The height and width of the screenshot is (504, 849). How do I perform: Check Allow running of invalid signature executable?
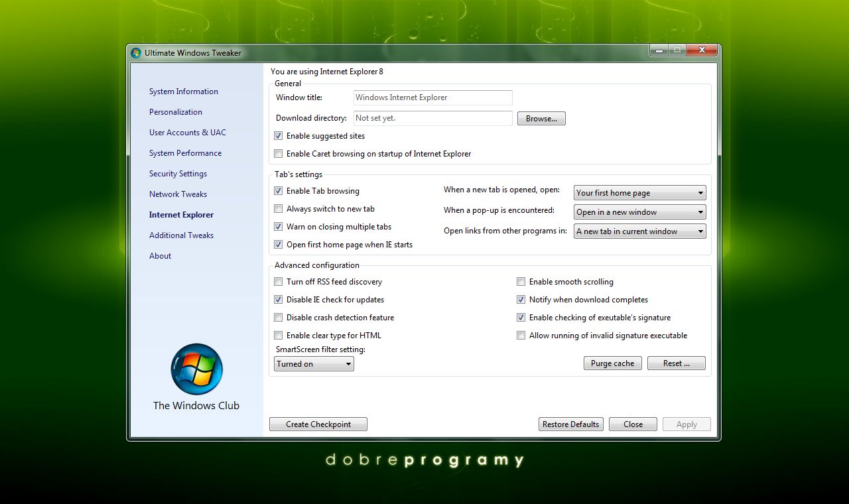(521, 336)
